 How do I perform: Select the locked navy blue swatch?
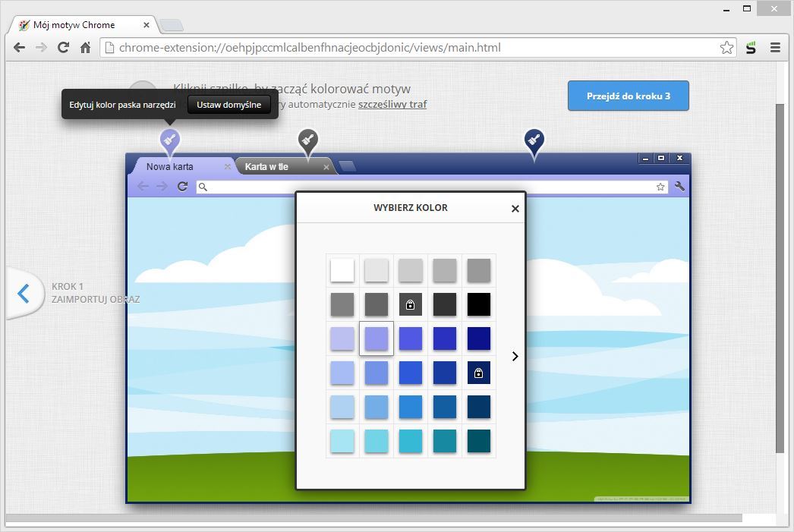478,373
